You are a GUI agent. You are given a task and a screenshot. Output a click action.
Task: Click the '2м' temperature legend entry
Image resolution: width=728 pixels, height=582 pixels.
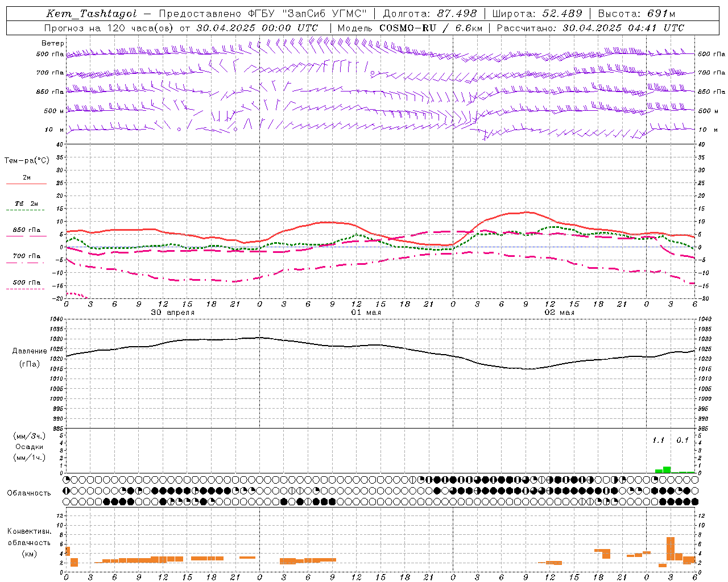click(x=27, y=178)
